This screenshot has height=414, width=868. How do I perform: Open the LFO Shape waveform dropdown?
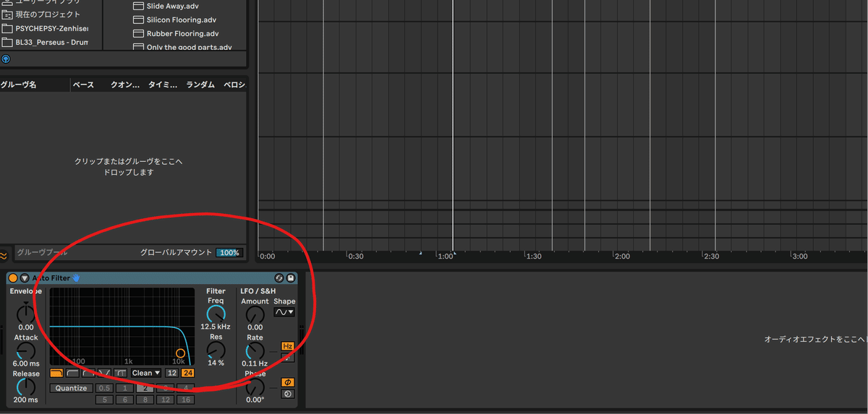coord(284,312)
